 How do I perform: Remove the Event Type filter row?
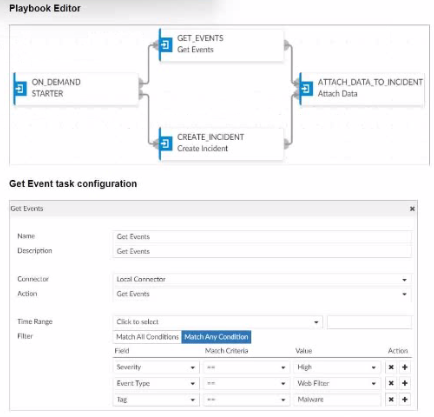click(x=391, y=383)
